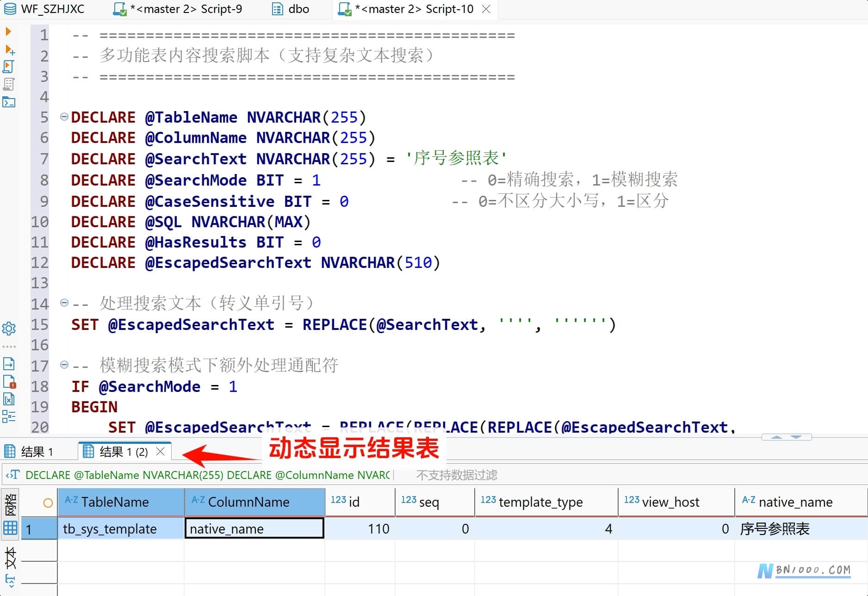The height and width of the screenshot is (596, 868).
Task: Close the 结果 1 (2) results tab
Action: tap(160, 451)
